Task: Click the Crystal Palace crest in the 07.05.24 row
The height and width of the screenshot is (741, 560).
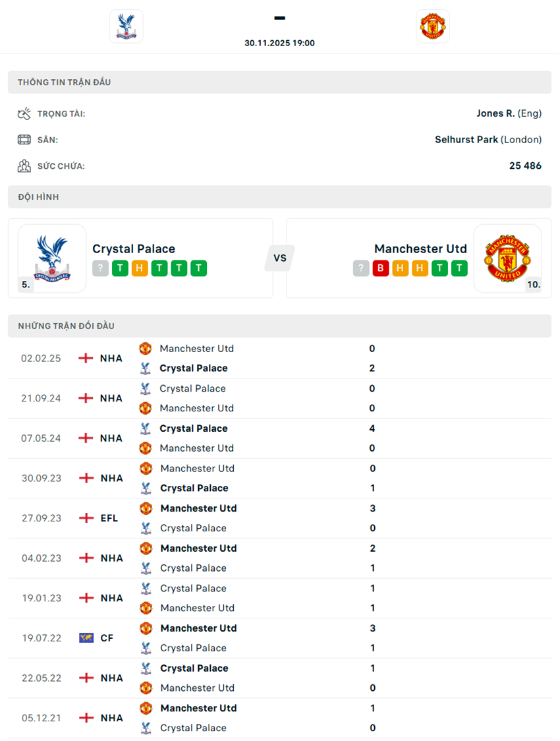Action: coord(146,429)
